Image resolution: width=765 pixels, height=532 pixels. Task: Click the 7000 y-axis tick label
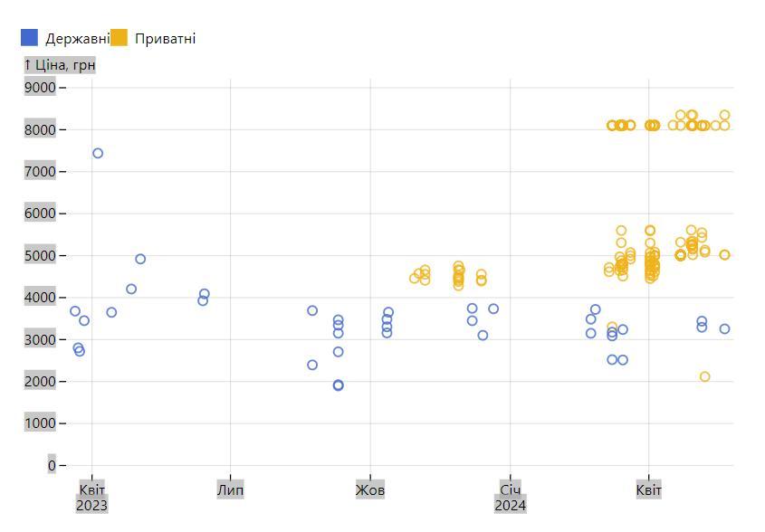point(40,172)
